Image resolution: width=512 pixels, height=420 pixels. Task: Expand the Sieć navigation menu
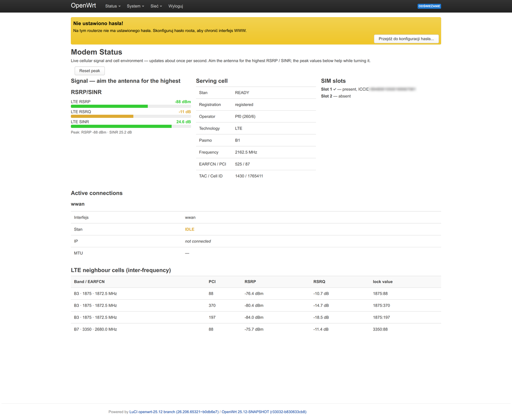point(156,6)
